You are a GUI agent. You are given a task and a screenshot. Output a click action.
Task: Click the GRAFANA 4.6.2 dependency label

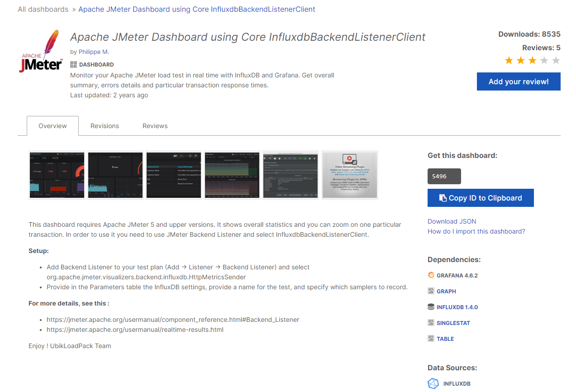457,275
